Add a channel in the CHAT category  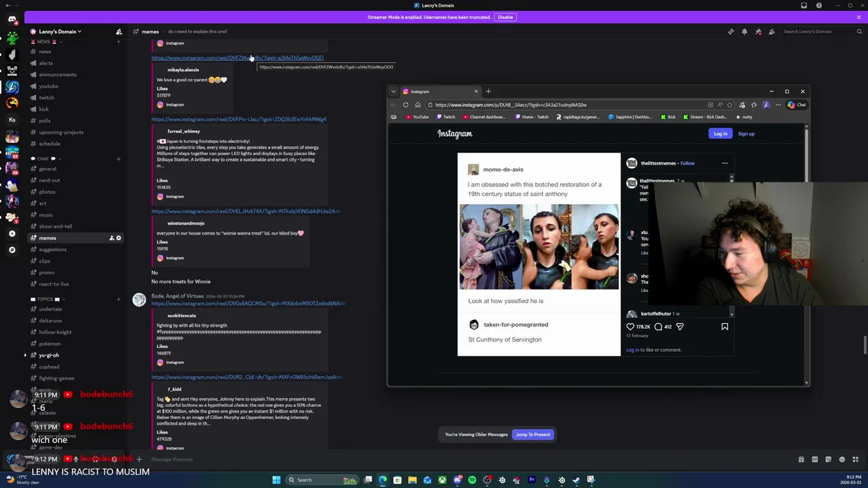click(119, 159)
